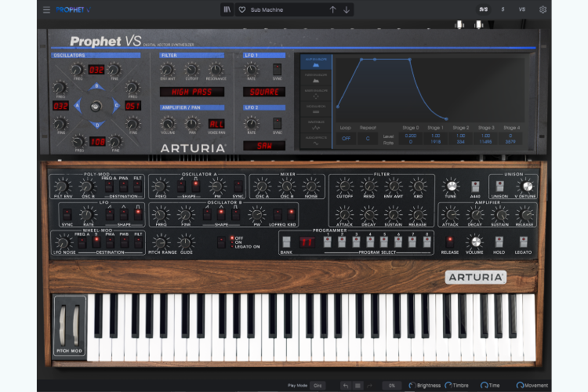Open the Loop OFF selector
Image resolution: width=588 pixels, height=392 pixels.
pos(346,139)
